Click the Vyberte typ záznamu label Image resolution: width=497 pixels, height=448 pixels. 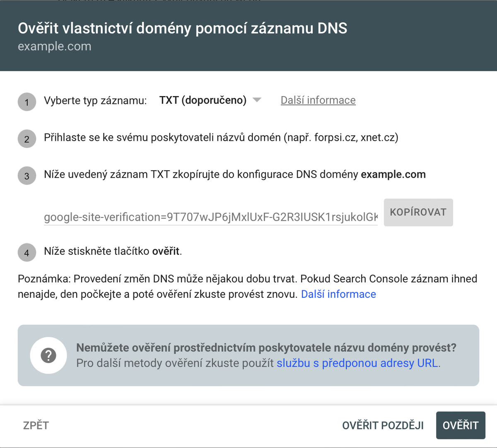tap(95, 100)
